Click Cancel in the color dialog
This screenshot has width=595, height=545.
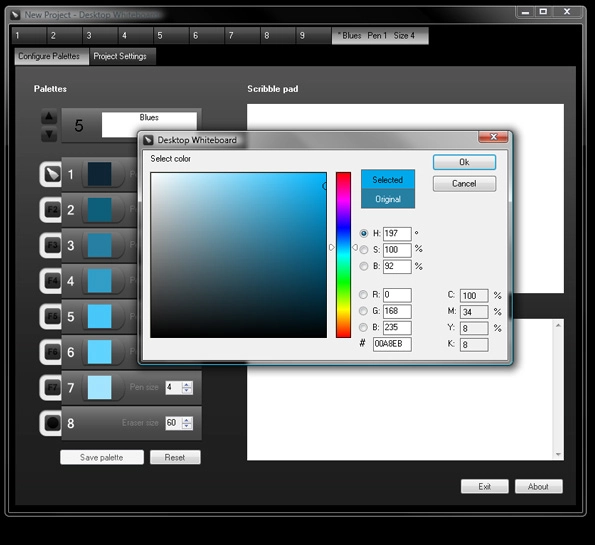[x=464, y=184]
